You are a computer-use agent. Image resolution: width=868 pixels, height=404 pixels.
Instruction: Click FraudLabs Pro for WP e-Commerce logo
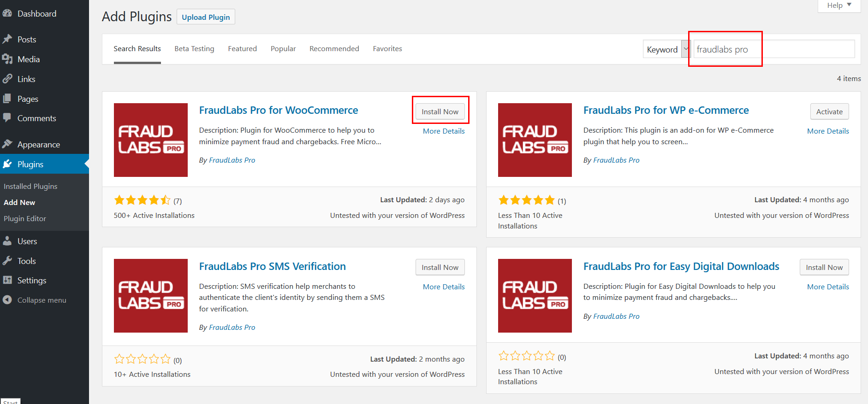point(535,140)
